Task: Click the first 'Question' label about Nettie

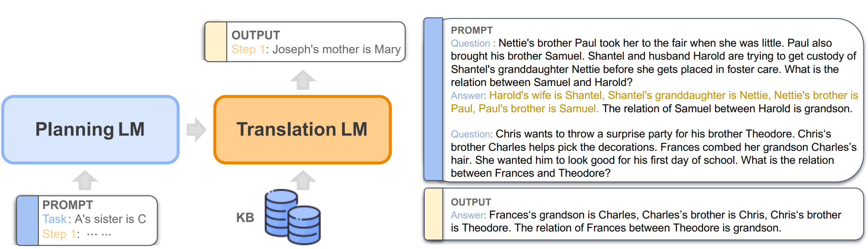Action: 470,43
